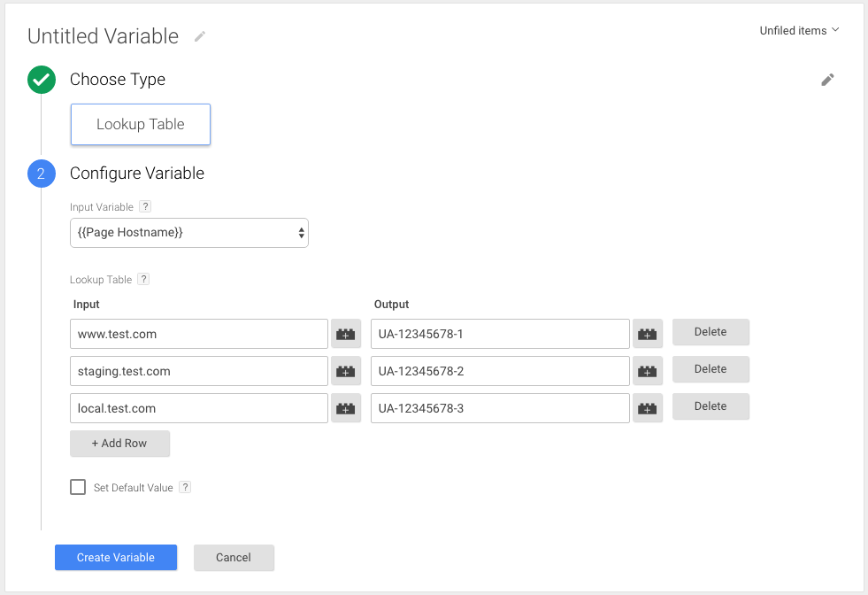
Task: Expand the Unfiled items folder menu
Action: click(x=799, y=30)
